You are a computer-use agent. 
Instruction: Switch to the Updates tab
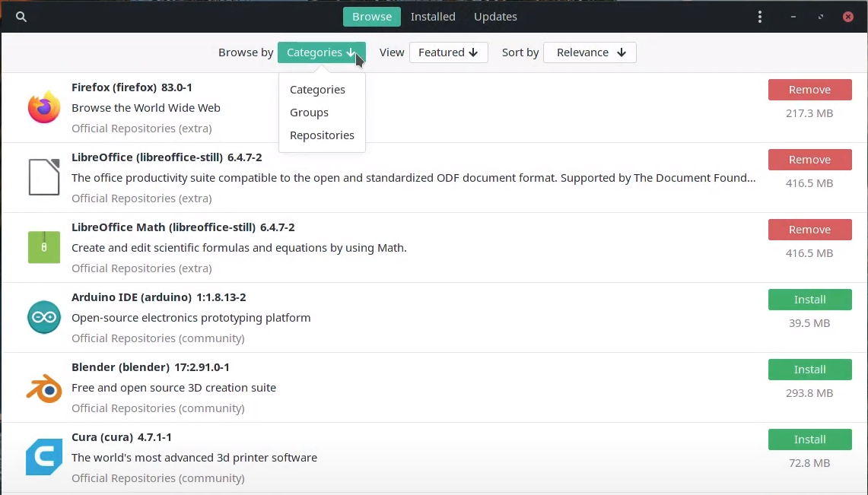495,17
